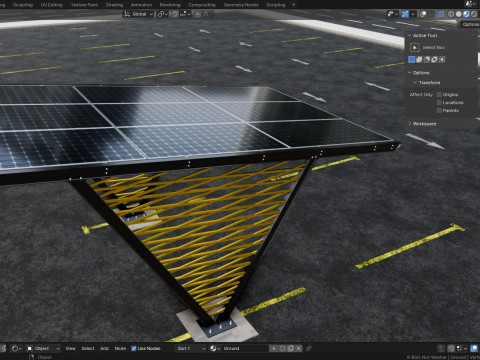Toggle the Use Nodes checkbox

pos(134,348)
